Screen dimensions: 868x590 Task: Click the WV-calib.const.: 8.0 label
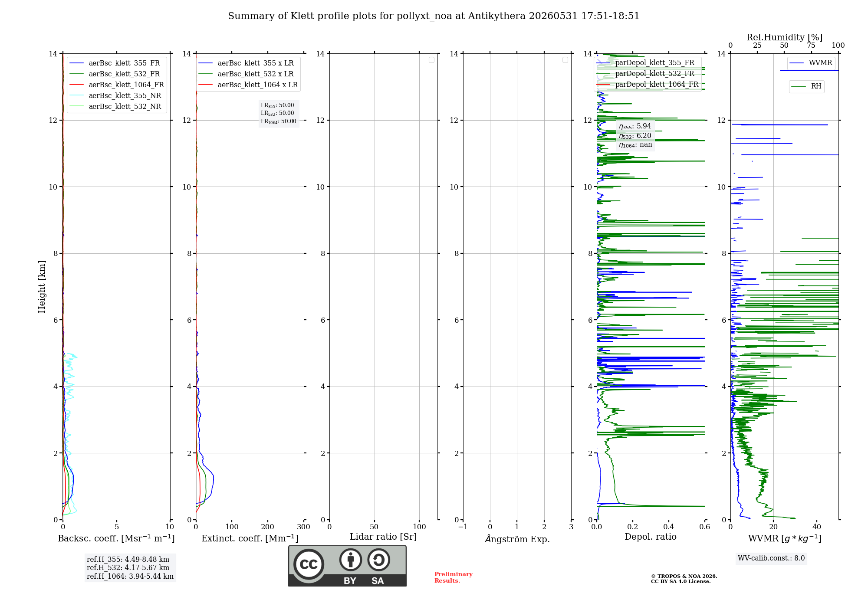point(771,558)
